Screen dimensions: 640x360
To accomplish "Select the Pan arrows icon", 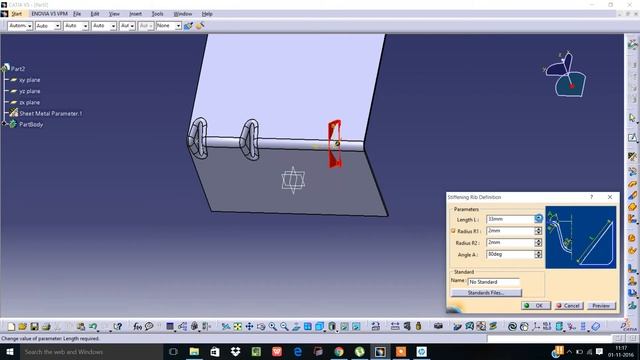I will click(x=249, y=327).
